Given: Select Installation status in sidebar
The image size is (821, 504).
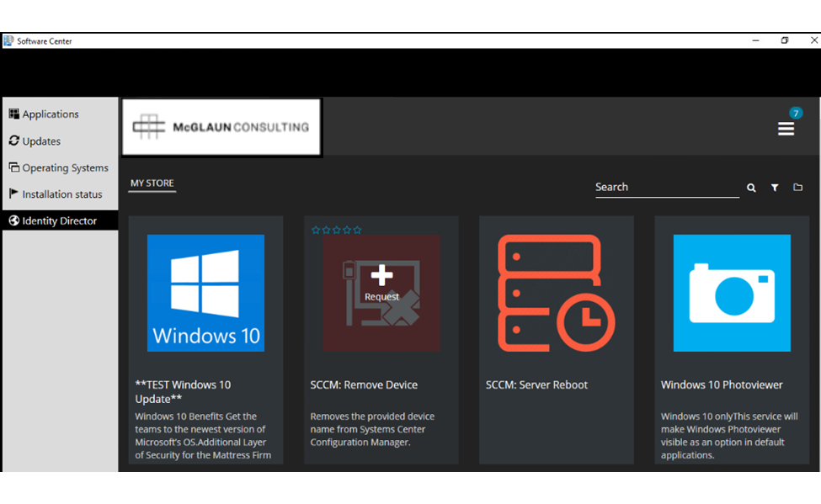Looking at the screenshot, I should (61, 194).
